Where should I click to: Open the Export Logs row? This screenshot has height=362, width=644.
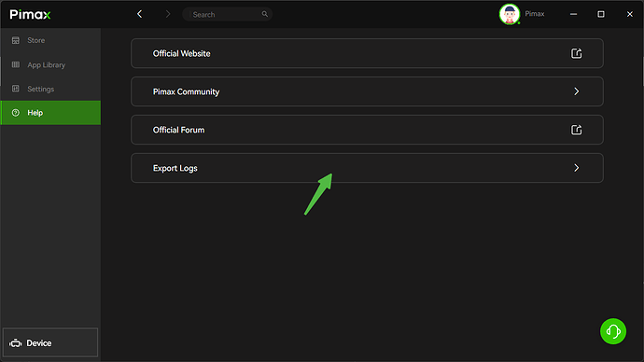click(x=367, y=168)
